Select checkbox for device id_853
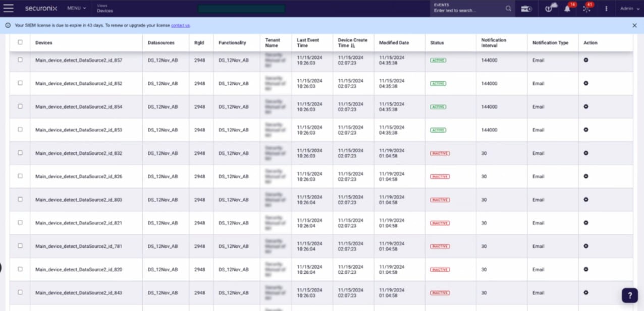 pos(20,130)
